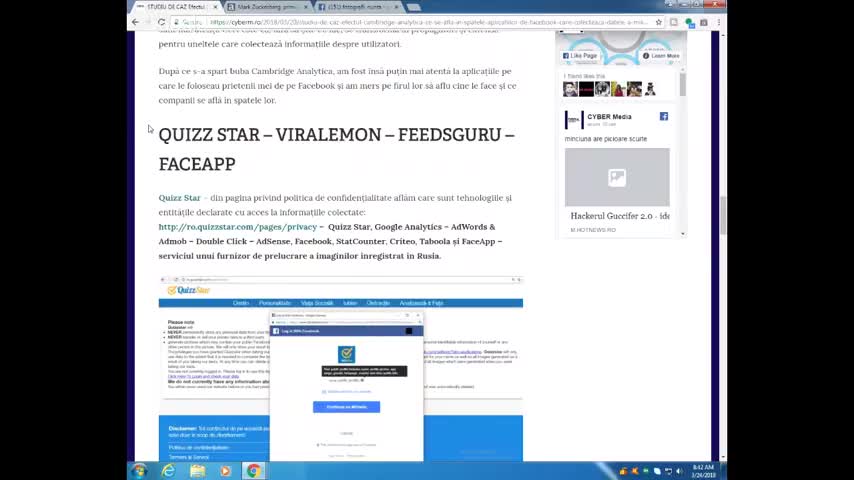The image size is (854, 480).
Task: Open a new tab with the new-tab button
Action: coord(414,7)
